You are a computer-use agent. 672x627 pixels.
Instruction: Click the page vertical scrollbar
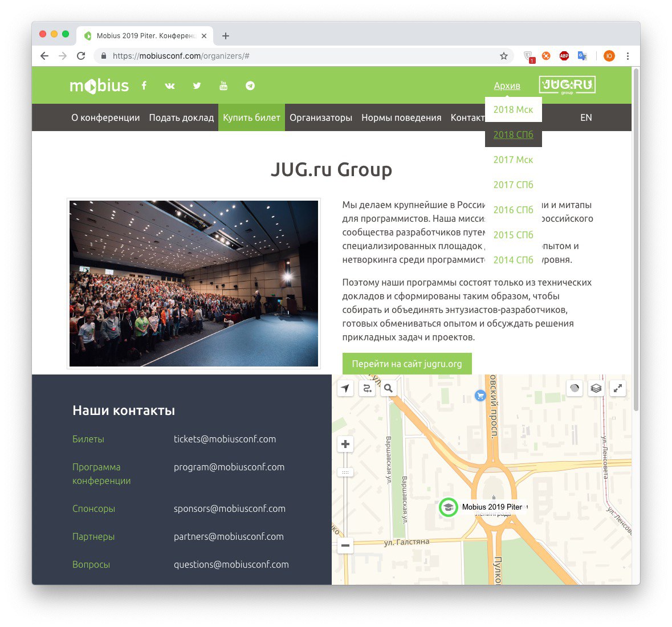(x=636, y=240)
